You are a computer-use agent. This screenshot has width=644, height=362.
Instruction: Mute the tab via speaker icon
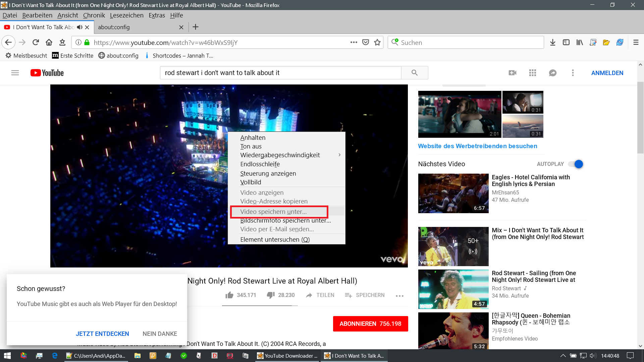click(x=79, y=27)
